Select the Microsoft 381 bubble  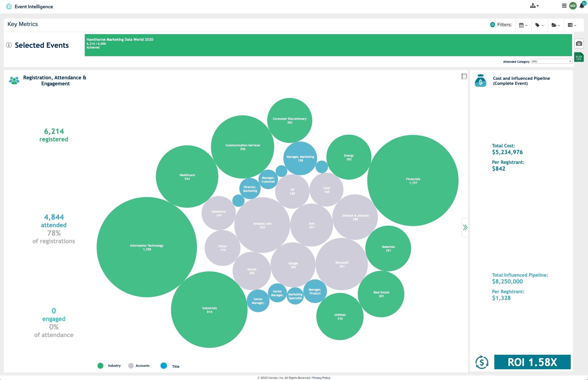(x=342, y=264)
